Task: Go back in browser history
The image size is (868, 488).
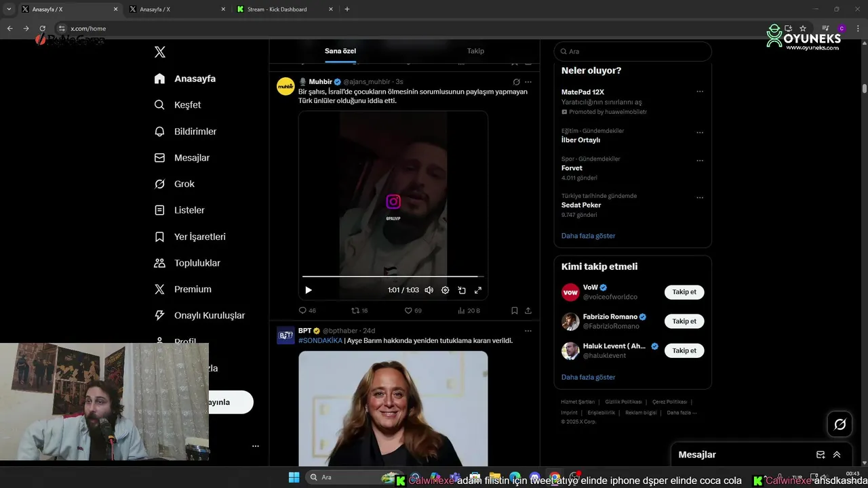Action: 9,28
